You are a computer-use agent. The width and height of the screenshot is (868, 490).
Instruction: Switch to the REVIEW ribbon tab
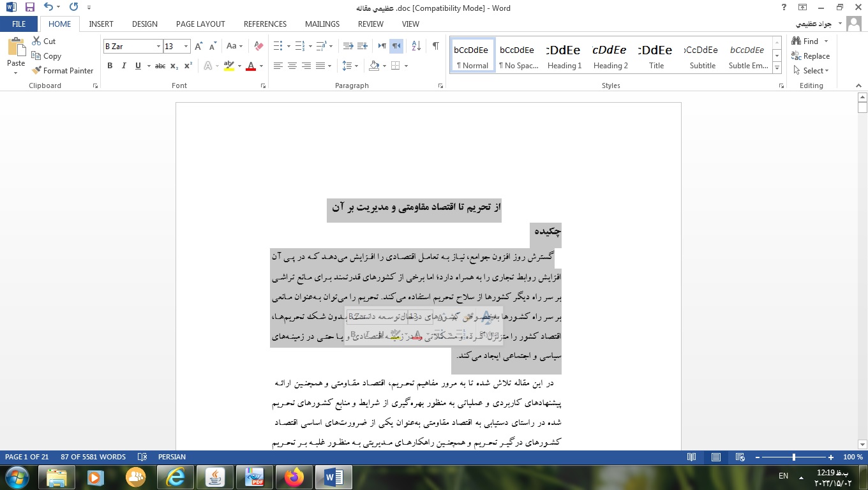[370, 24]
